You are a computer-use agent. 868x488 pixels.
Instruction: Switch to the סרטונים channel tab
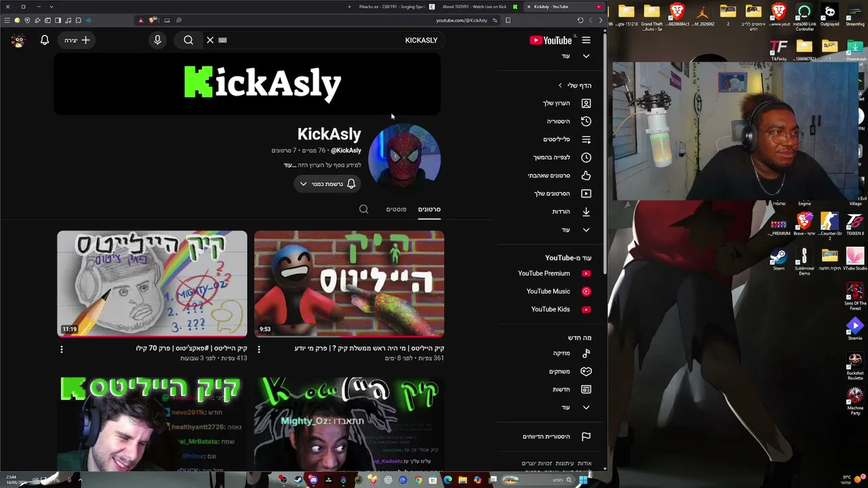click(x=429, y=209)
